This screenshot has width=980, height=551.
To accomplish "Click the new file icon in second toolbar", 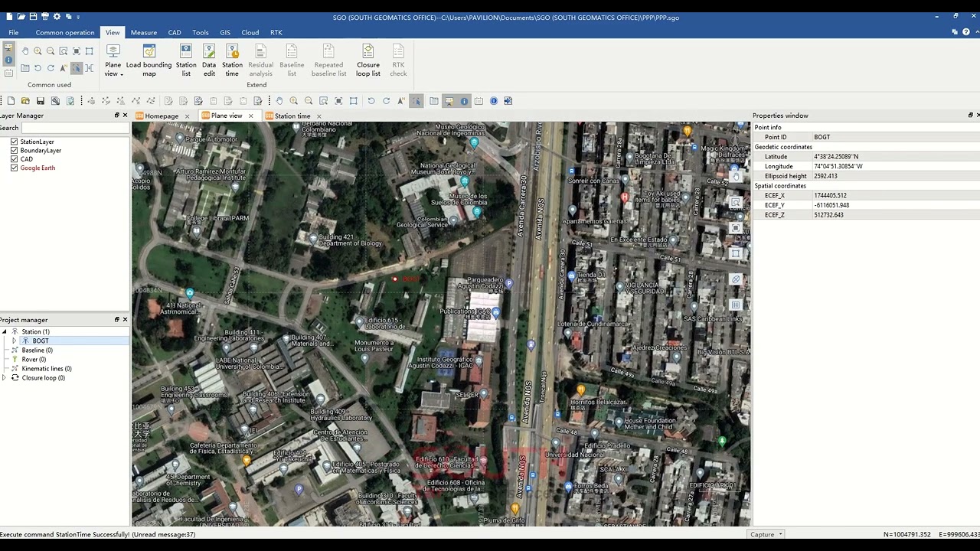I will (x=11, y=101).
